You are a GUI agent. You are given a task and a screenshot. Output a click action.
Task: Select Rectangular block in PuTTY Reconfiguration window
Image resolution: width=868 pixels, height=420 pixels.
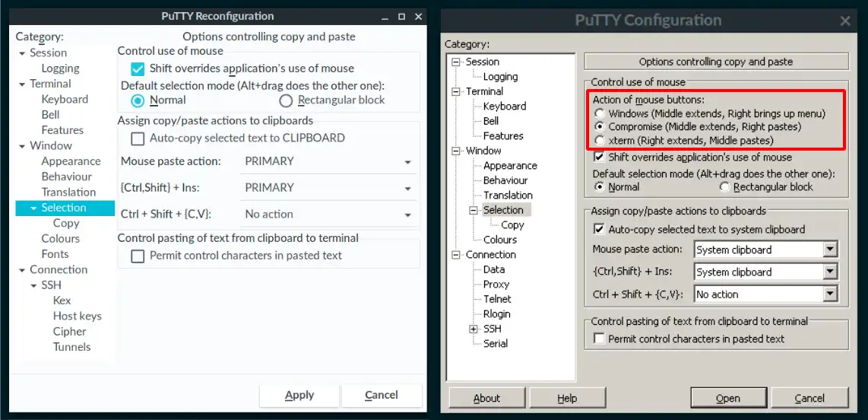point(286,101)
